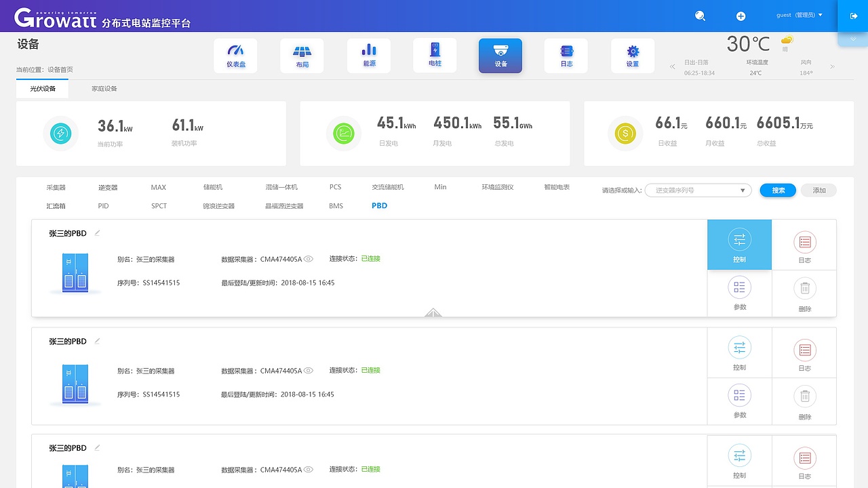Toggle eye icon beside second card CMA474405A

[x=309, y=371]
